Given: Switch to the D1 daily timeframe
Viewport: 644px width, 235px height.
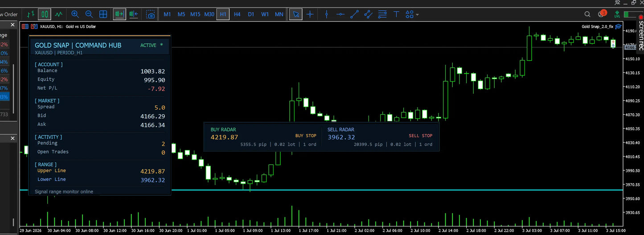Looking at the screenshot, I should point(251,14).
